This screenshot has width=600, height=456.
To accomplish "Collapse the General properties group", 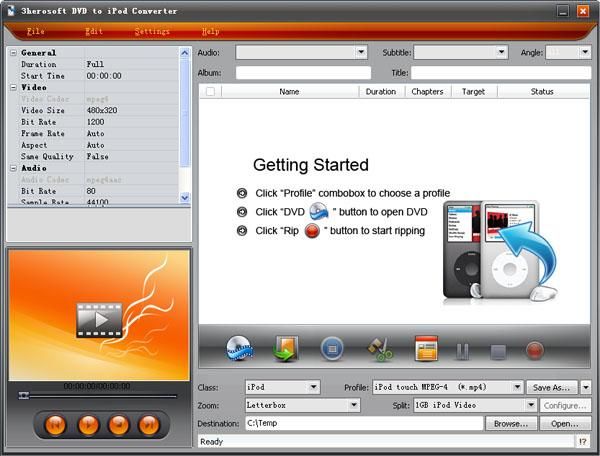I will click(x=13, y=53).
